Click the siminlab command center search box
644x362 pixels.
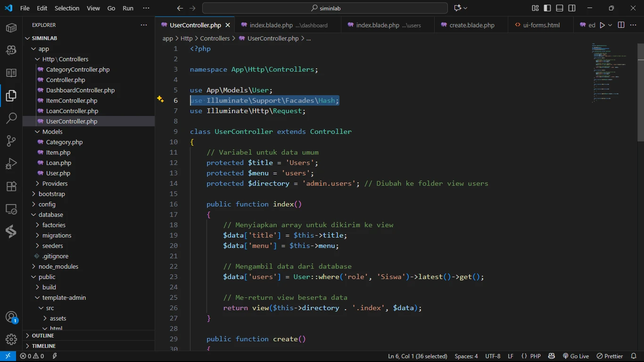pos(325,8)
